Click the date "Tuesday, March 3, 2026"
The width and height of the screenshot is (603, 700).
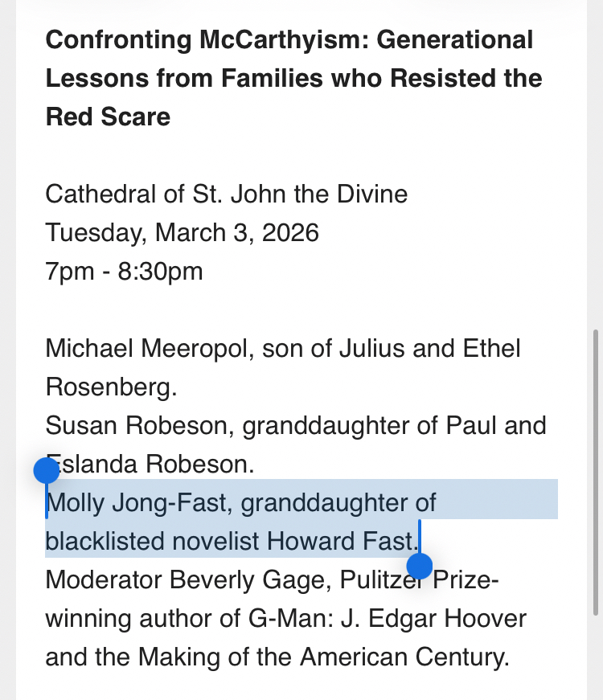pyautogui.click(x=182, y=232)
